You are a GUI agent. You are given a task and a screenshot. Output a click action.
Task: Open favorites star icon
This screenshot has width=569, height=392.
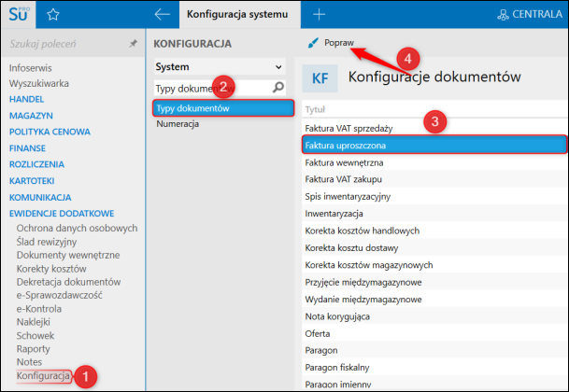[x=53, y=15]
